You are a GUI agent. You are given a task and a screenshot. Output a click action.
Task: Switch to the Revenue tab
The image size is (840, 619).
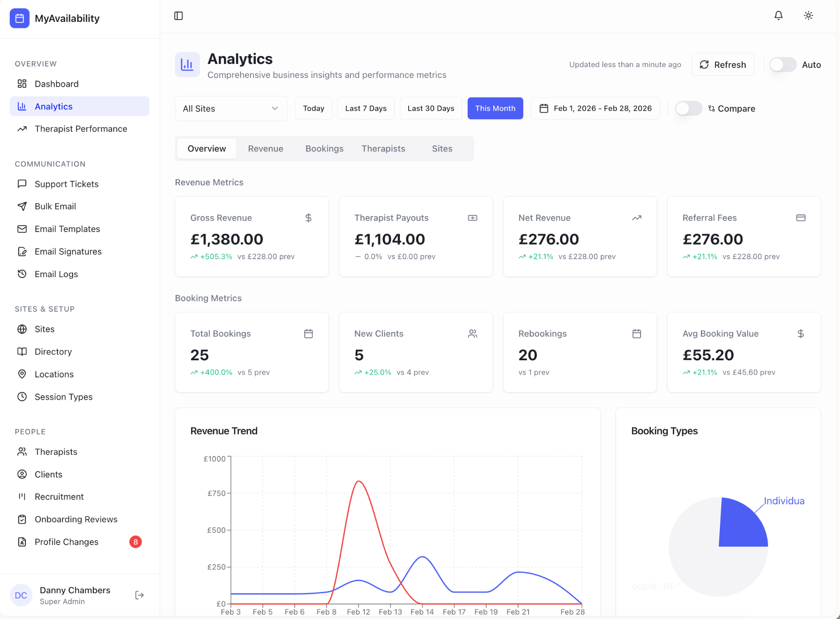point(266,148)
